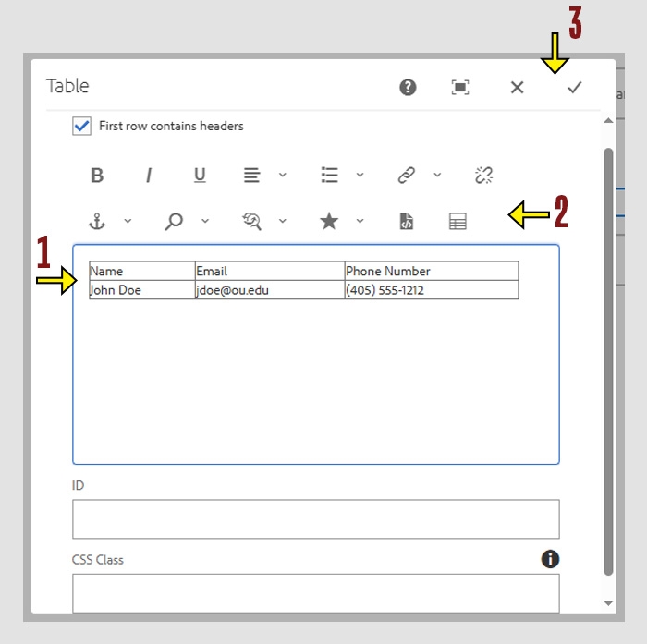Click the hyperlink icon
Viewport: 647px width, 644px height.
pos(407,176)
